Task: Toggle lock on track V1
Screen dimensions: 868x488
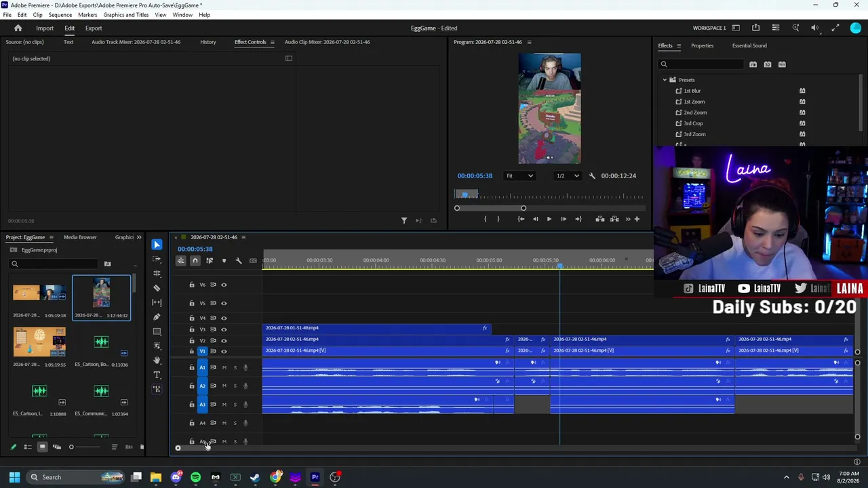Action: coord(192,351)
